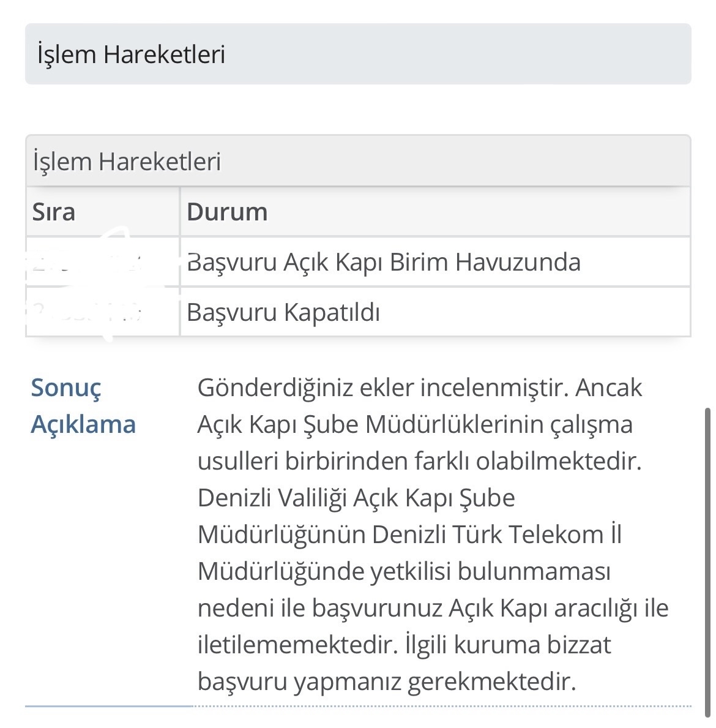Click the Sonuç Açıklama label
The image size is (716, 728).
pos(83,406)
